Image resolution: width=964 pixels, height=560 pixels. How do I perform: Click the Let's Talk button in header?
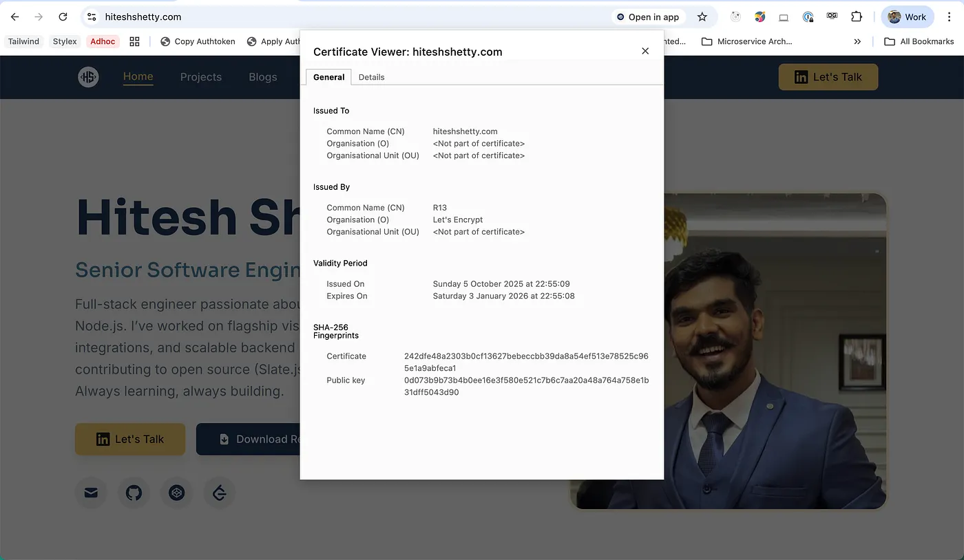[x=828, y=77]
